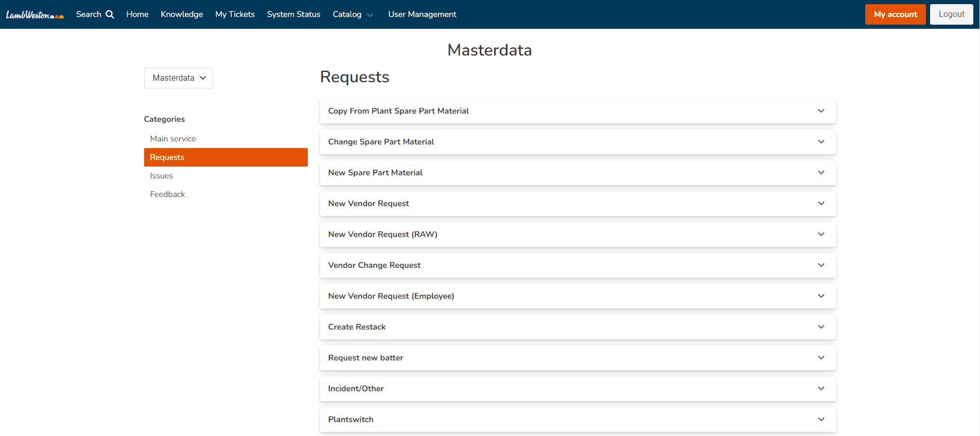Expand Change Spare Part Material chevron

(x=821, y=142)
